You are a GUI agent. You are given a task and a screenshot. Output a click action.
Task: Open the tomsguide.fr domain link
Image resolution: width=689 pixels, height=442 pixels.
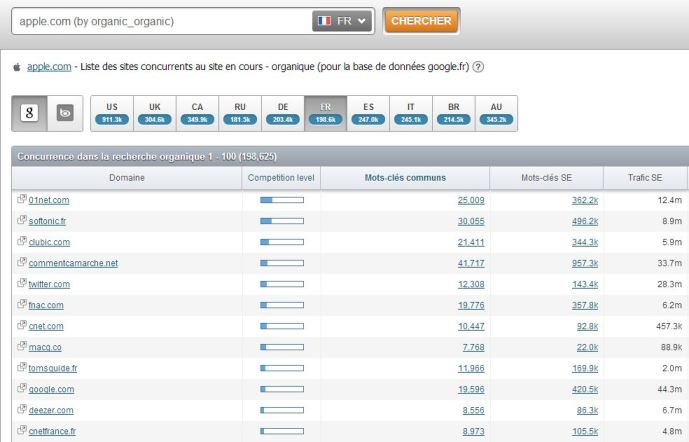pos(53,368)
